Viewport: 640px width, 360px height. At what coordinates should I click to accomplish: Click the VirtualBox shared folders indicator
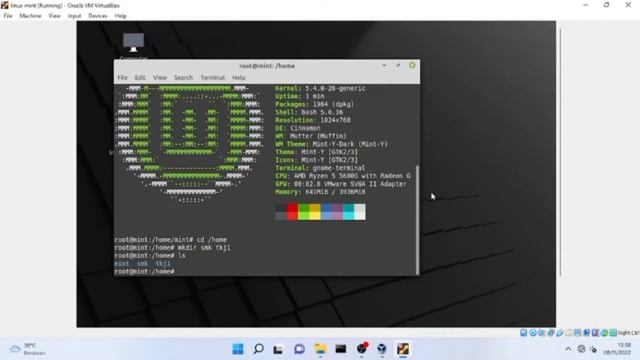(569, 333)
